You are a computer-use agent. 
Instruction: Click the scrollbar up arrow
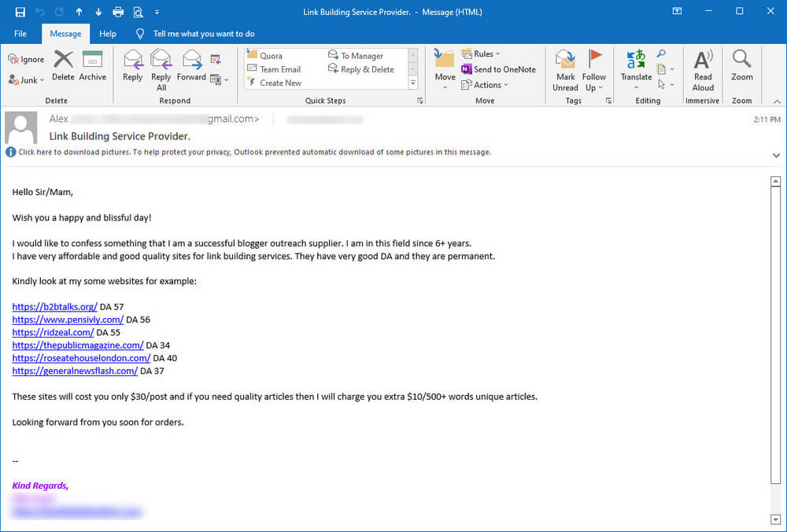[775, 181]
